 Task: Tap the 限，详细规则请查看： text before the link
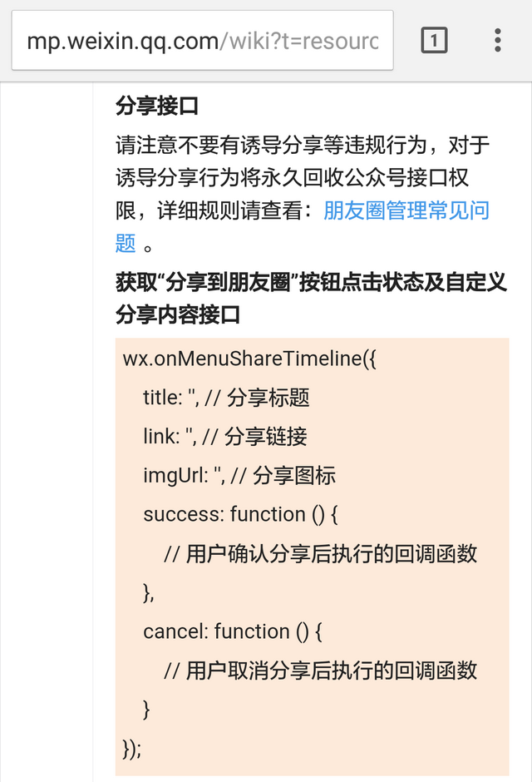pos(218,210)
